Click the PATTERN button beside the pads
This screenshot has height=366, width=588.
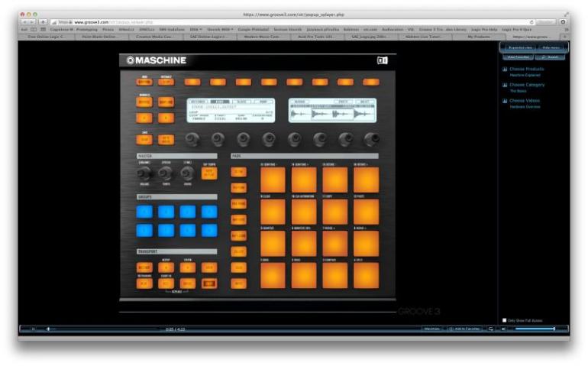pyautogui.click(x=239, y=188)
